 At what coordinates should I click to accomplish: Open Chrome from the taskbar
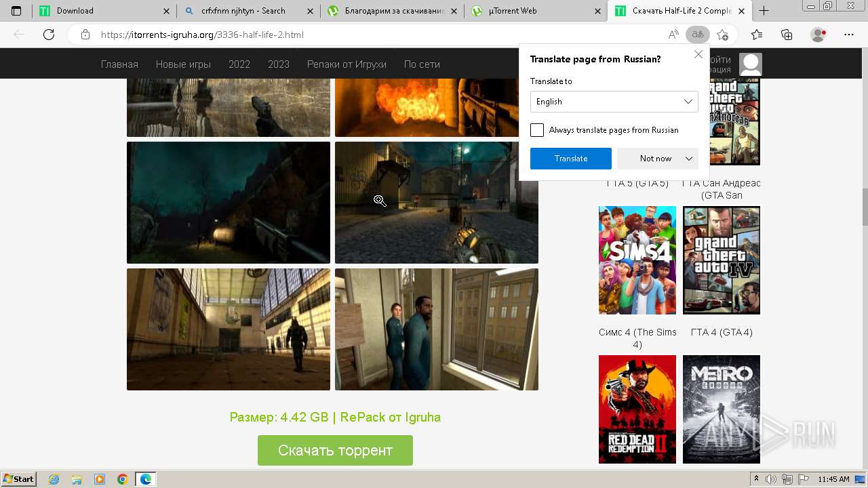click(x=123, y=479)
